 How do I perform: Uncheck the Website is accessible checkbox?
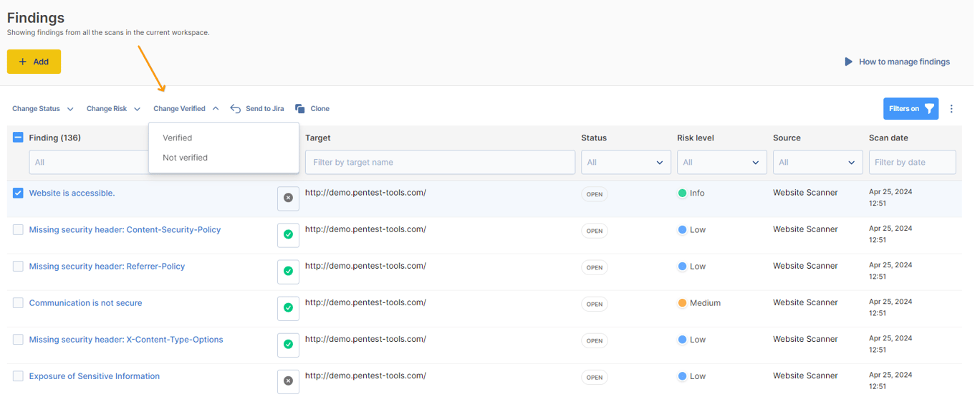[x=18, y=193]
